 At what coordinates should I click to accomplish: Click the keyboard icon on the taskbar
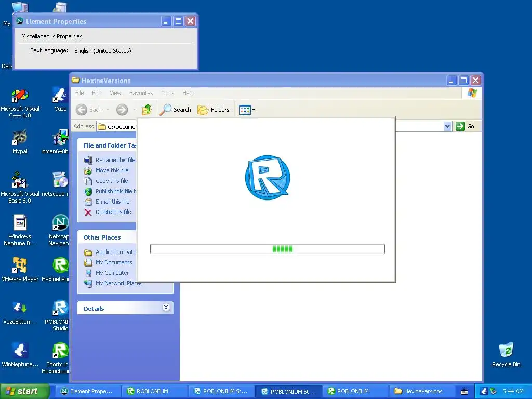pyautogui.click(x=464, y=392)
